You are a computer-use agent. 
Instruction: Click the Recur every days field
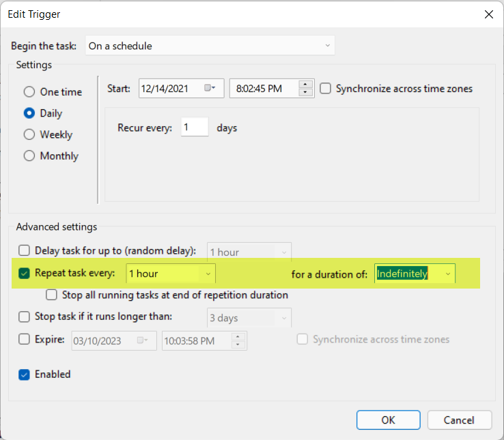tap(195, 128)
